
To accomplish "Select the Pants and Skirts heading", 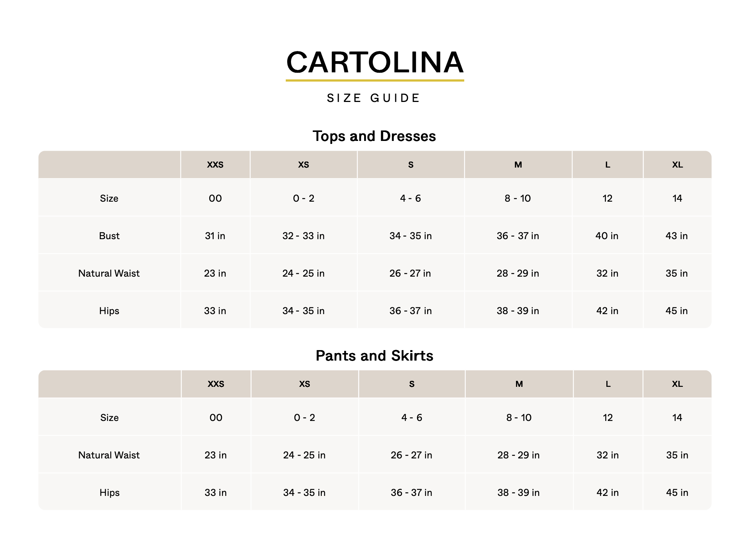I will [374, 356].
